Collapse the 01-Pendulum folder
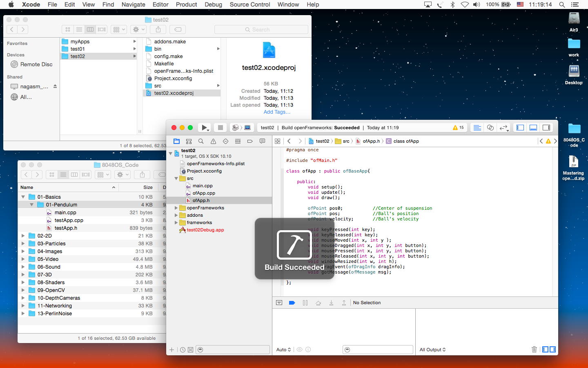Viewport: 588px width, 368px height. click(x=31, y=204)
